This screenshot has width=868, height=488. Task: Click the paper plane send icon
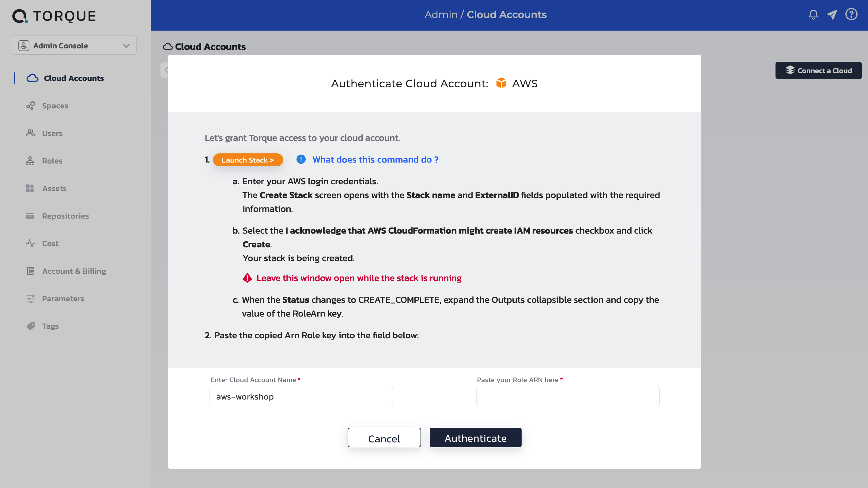[x=832, y=15]
